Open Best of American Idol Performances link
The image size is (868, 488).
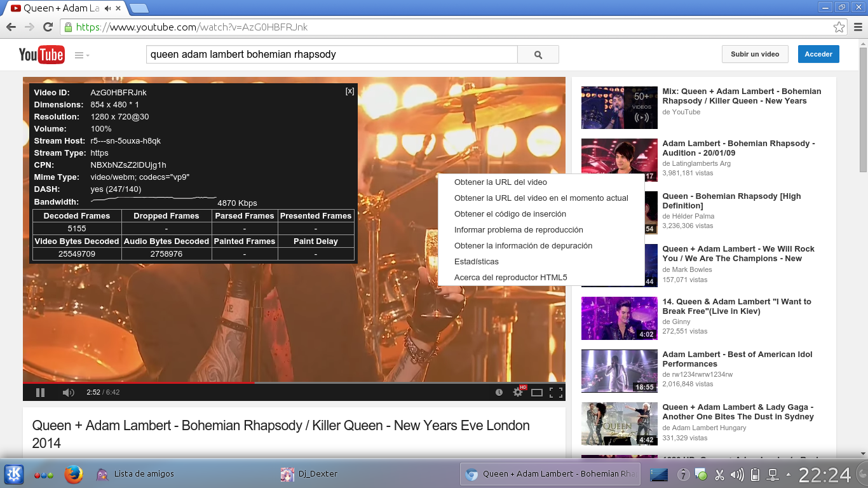coord(737,359)
